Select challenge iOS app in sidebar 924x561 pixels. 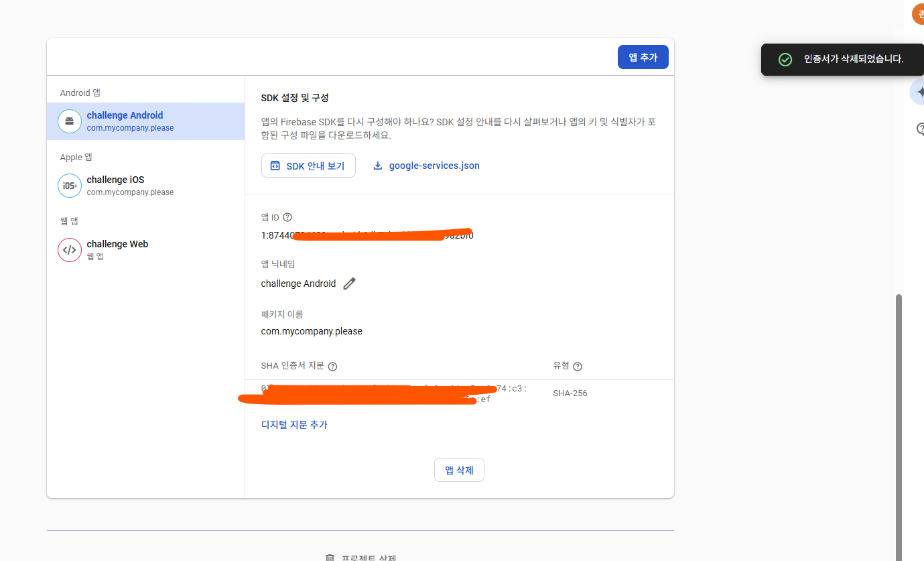click(x=145, y=186)
